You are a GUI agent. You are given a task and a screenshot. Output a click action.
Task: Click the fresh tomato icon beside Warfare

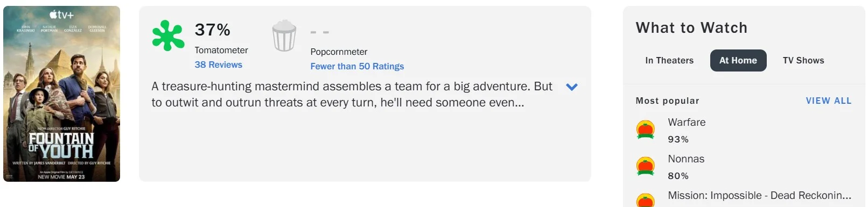click(645, 130)
